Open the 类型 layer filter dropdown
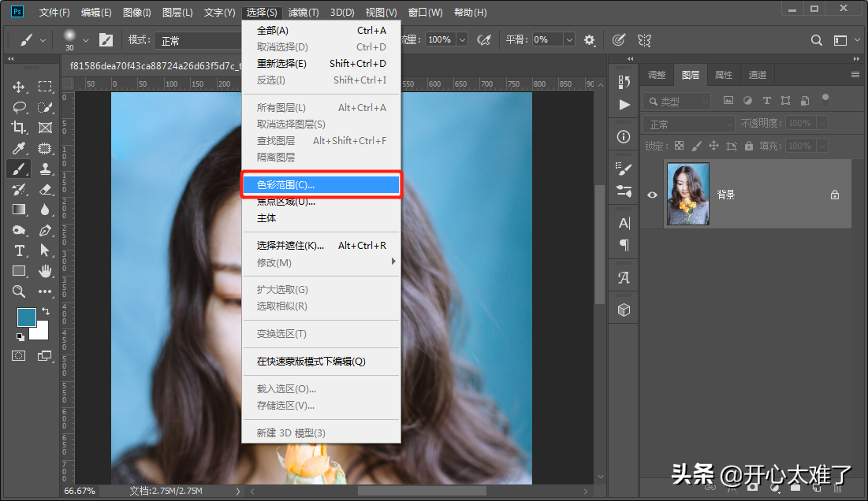 [677, 102]
